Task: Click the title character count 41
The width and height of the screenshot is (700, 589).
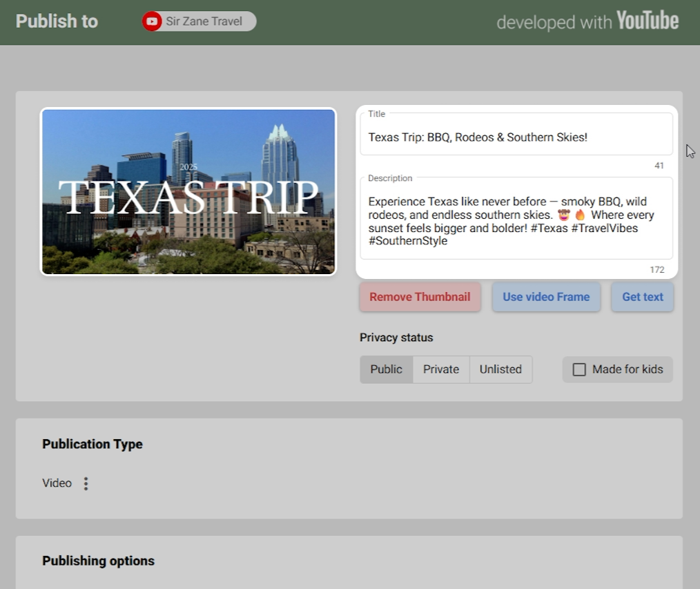Action: click(659, 166)
